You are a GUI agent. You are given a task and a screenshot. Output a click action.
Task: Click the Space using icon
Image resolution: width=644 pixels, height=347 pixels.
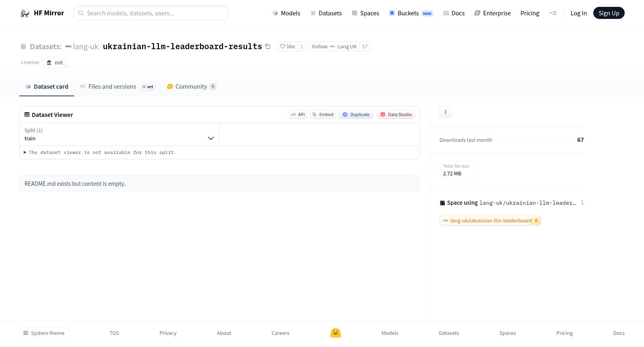(442, 203)
